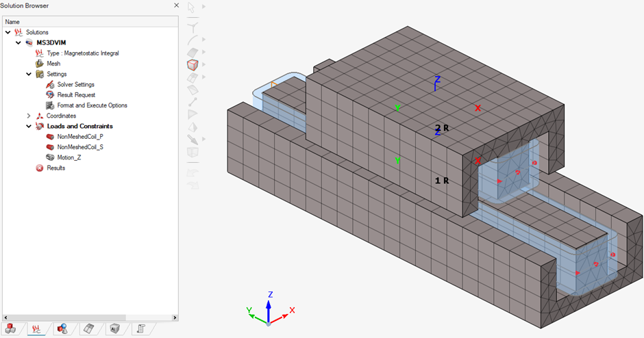This screenshot has height=338, width=644.
Task: Choose the curved line tool icon
Action: [x=193, y=40]
